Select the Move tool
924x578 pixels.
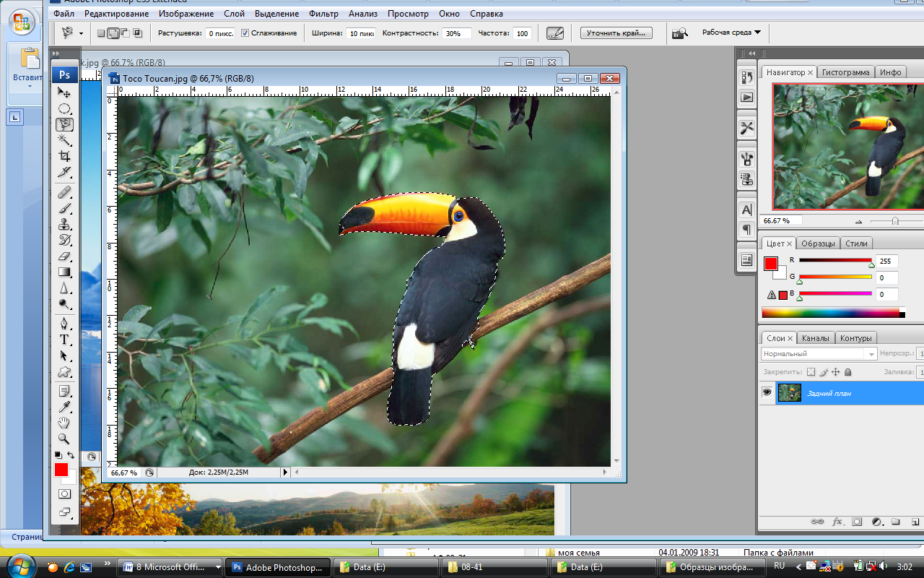[x=64, y=92]
